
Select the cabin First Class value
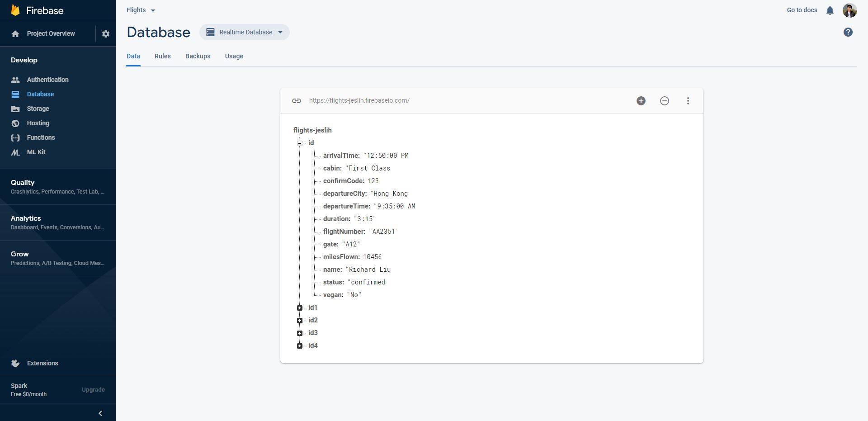pyautogui.click(x=368, y=168)
